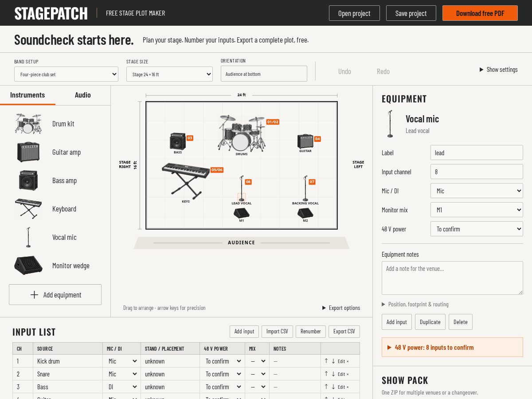Open the Mic / DI dropdown in Equipment

click(477, 191)
